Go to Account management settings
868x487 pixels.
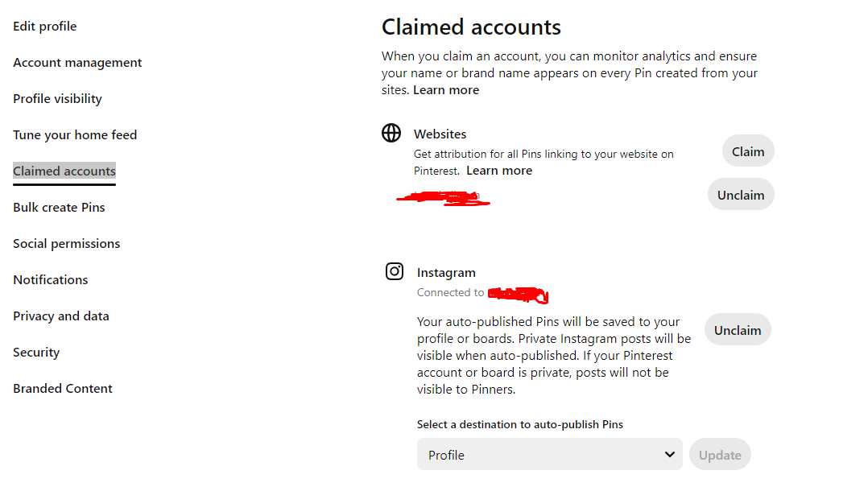click(77, 63)
